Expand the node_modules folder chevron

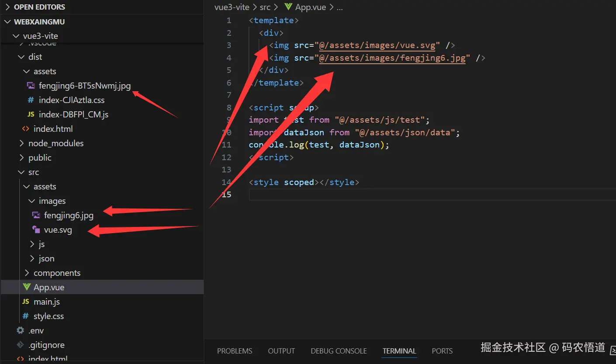pos(21,144)
